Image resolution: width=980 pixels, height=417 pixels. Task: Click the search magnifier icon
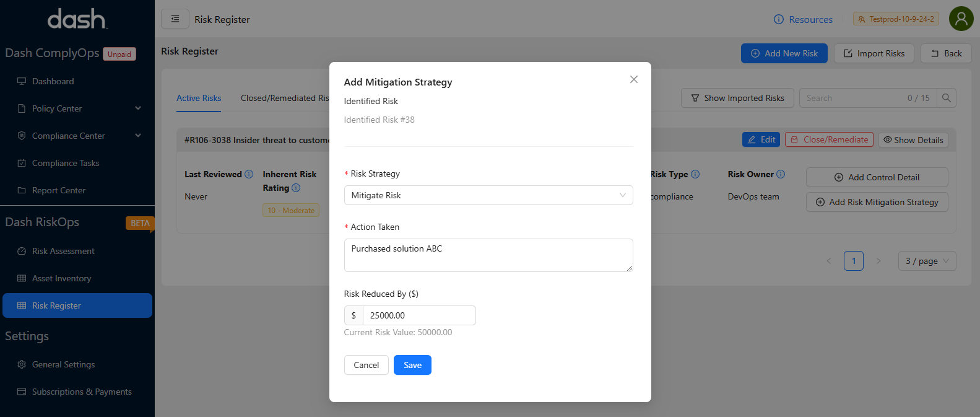click(946, 98)
